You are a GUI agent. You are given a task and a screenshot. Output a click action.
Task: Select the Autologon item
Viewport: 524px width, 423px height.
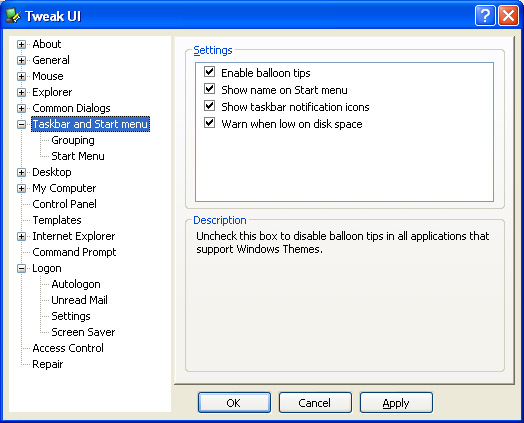(x=76, y=284)
